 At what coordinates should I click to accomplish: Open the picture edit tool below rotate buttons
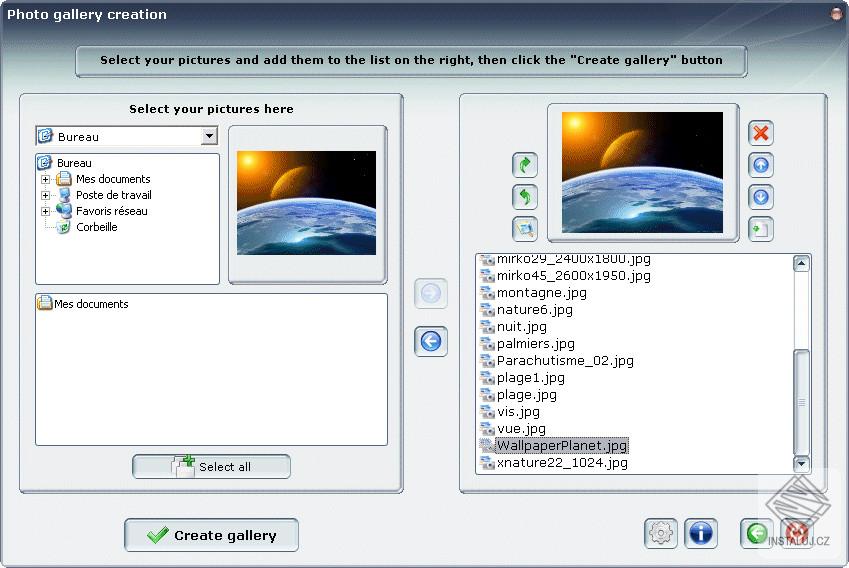coord(525,229)
